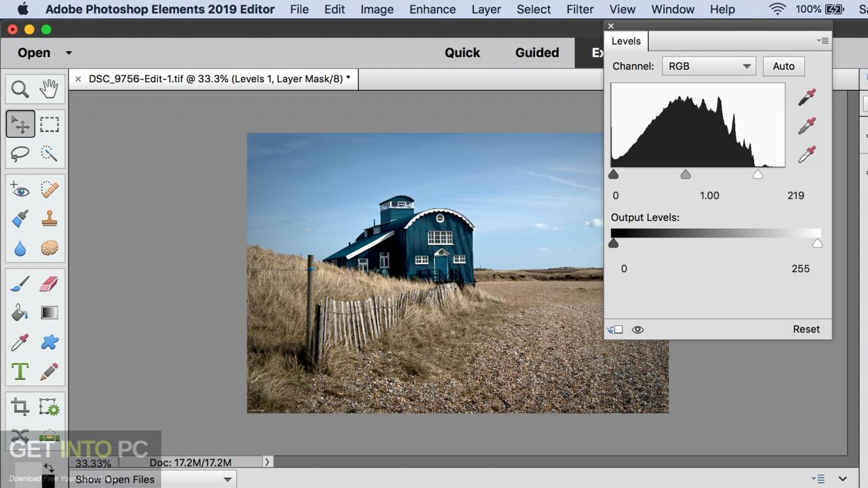Select the Paint Bucket tool

tap(20, 313)
